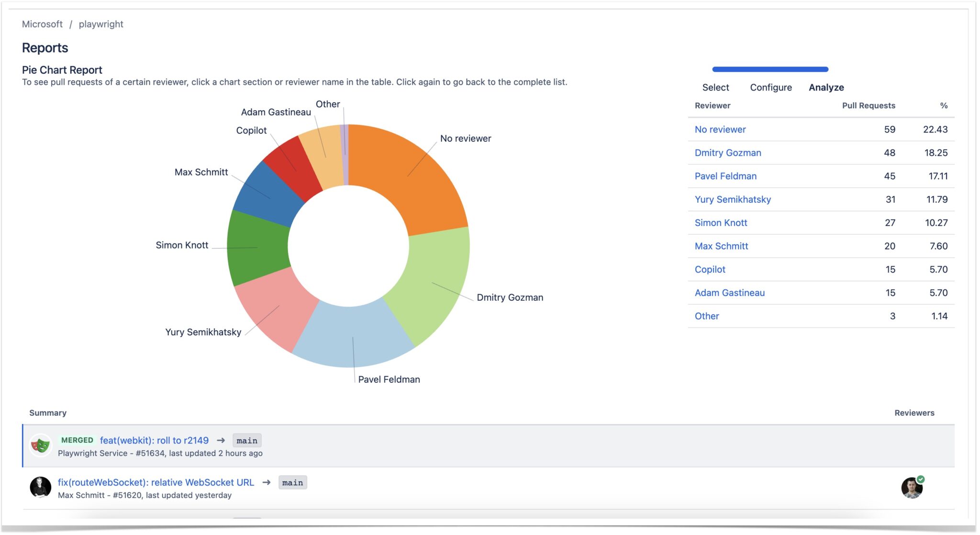Click reviewer avatar with green checkmark
Screen dimensions: 980x535
pyautogui.click(x=912, y=488)
